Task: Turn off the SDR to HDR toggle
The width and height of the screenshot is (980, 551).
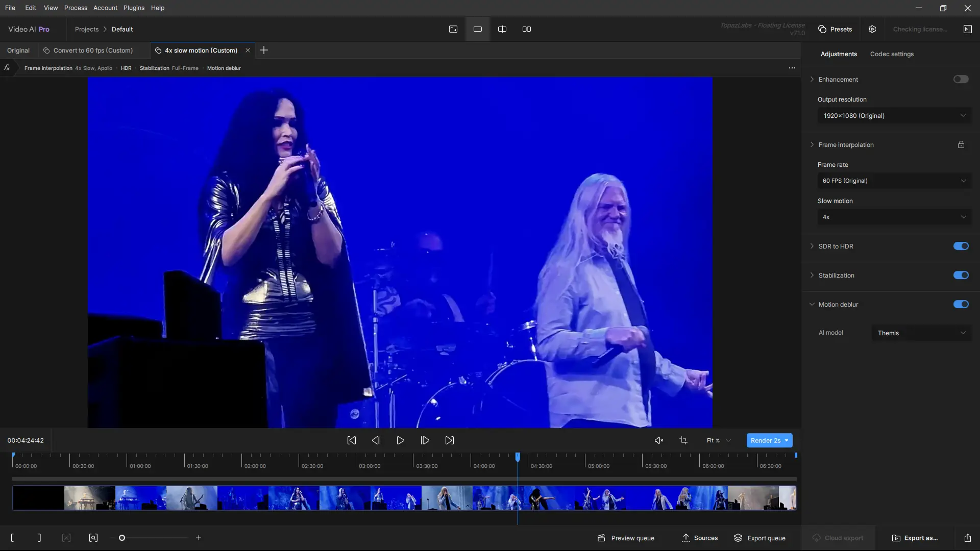Action: point(961,246)
